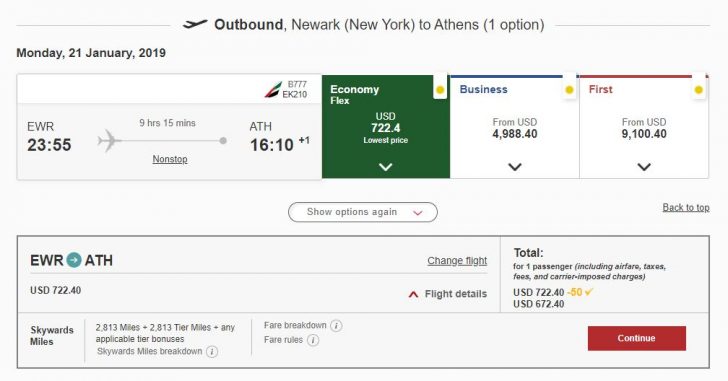
Task: Collapse the Flight details section
Action: [448, 294]
